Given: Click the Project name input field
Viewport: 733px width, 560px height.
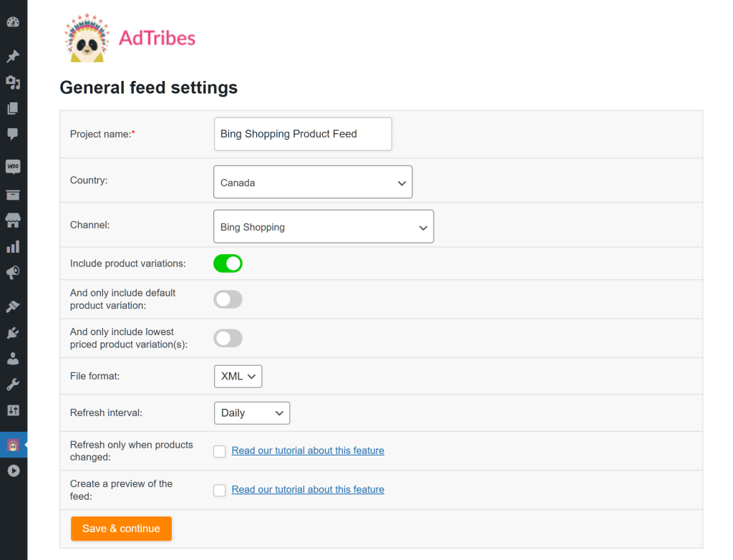Looking at the screenshot, I should (303, 134).
